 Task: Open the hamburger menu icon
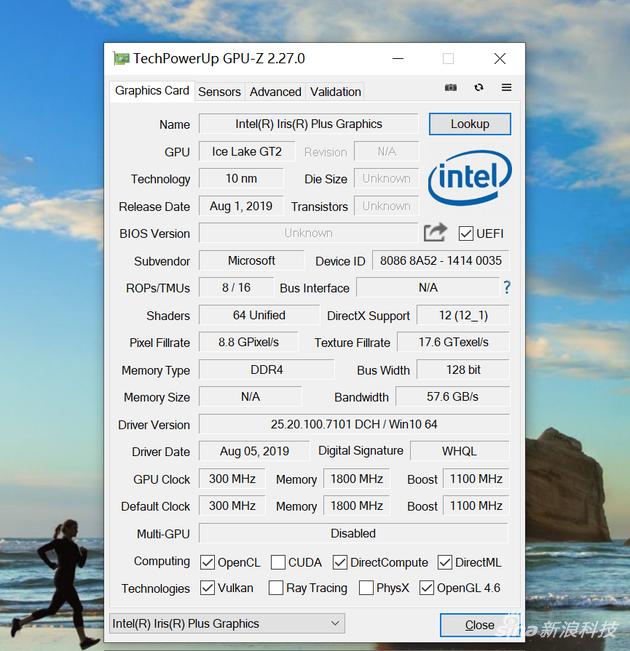(x=507, y=88)
